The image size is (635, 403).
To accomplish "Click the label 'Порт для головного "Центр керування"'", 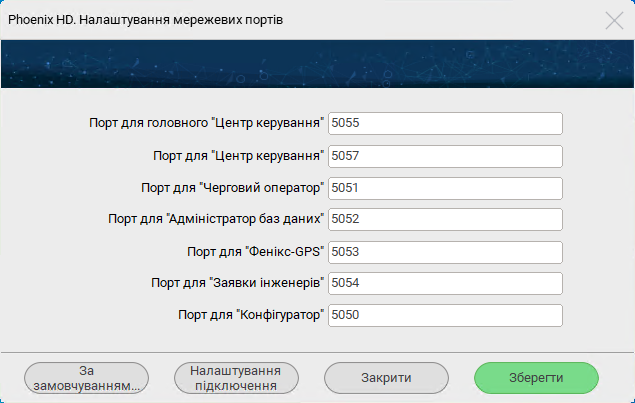I will click(x=207, y=123).
